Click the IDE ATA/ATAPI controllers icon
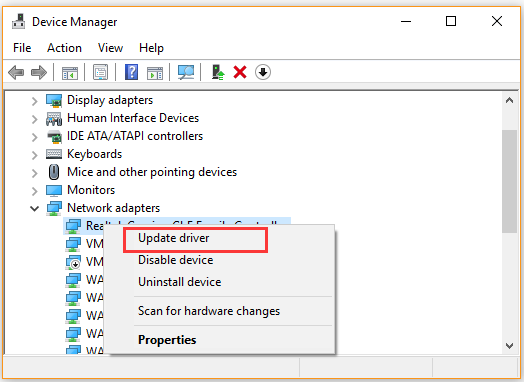Viewport: 524px width, 382px height. [54, 136]
